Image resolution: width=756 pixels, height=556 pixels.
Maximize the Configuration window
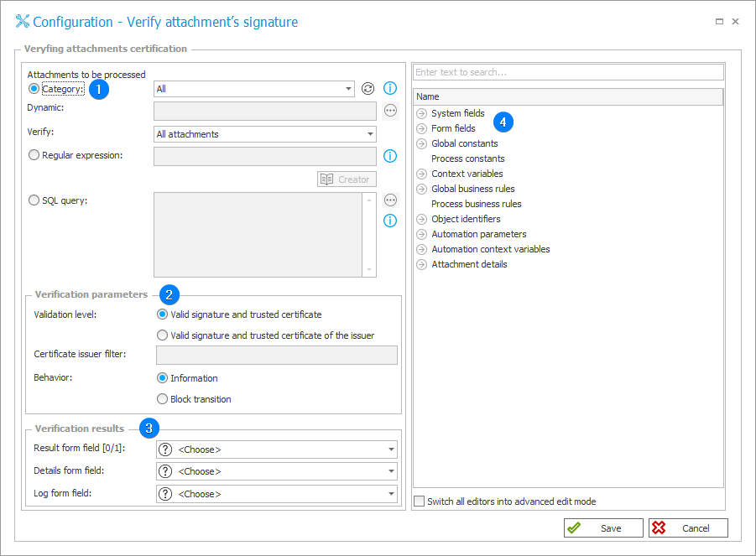click(719, 21)
